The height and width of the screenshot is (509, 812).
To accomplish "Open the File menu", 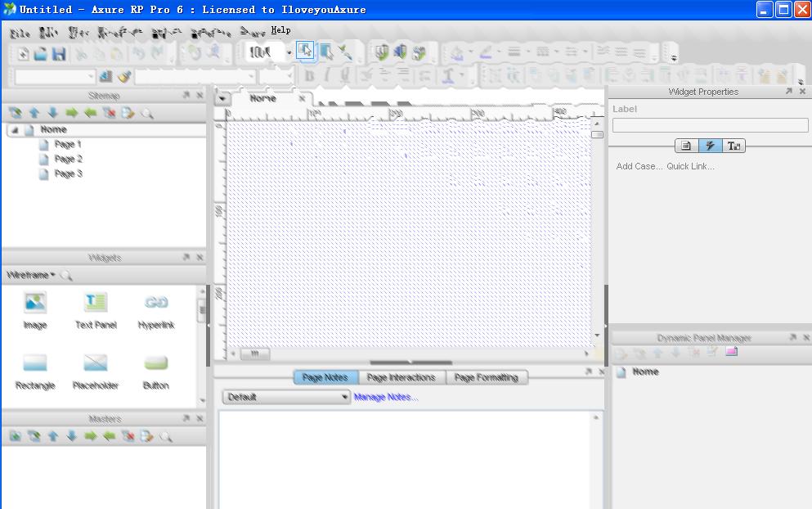I will [20, 34].
